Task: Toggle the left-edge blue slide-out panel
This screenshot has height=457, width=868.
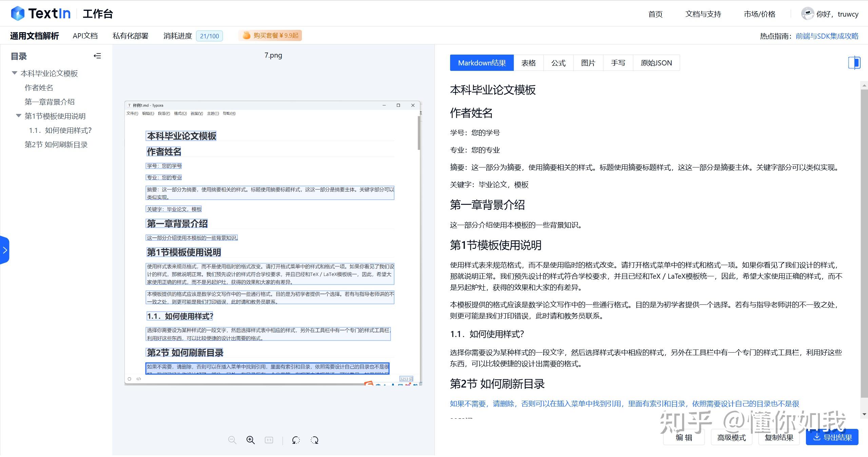Action: [5, 250]
